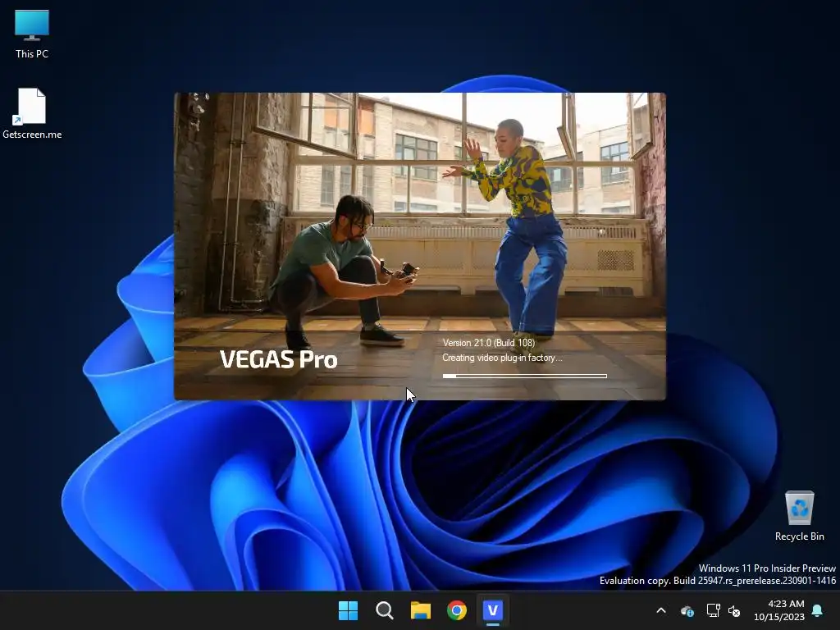This screenshot has height=630, width=840.
Task: Open the network status tray icon
Action: click(x=713, y=610)
